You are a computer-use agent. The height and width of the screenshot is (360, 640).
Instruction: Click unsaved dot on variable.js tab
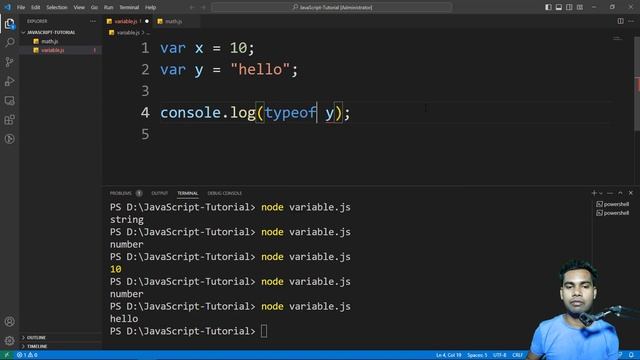[147, 21]
